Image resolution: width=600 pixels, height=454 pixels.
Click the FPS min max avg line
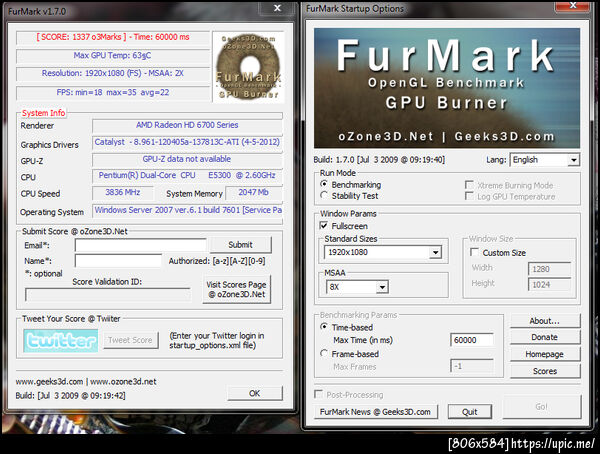pos(112,92)
